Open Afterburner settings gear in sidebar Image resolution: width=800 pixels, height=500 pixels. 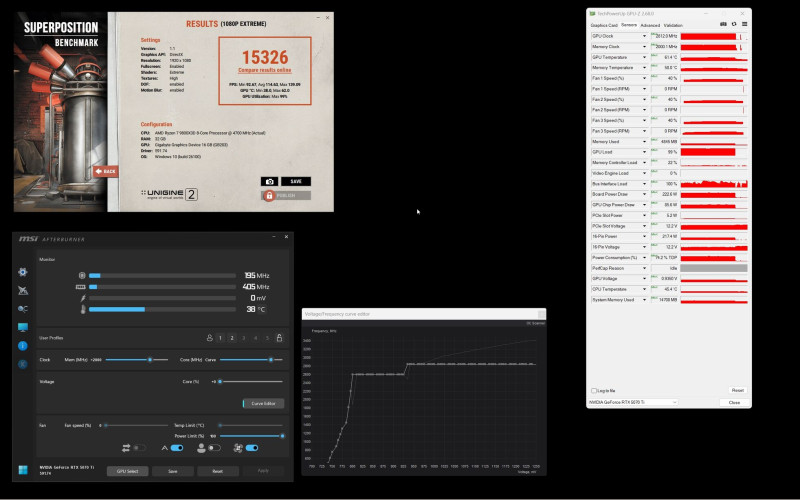click(22, 272)
